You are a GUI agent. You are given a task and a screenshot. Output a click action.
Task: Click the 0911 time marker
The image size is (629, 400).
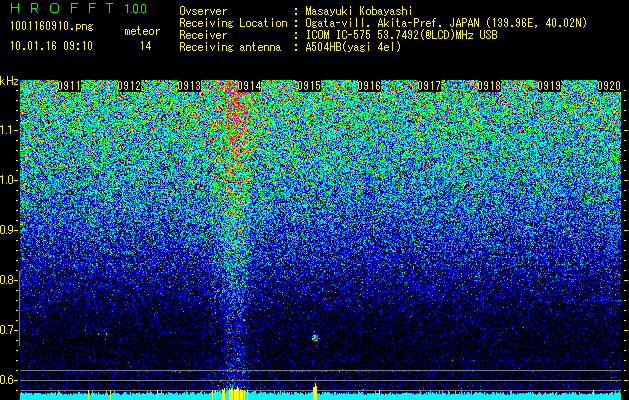(x=69, y=86)
